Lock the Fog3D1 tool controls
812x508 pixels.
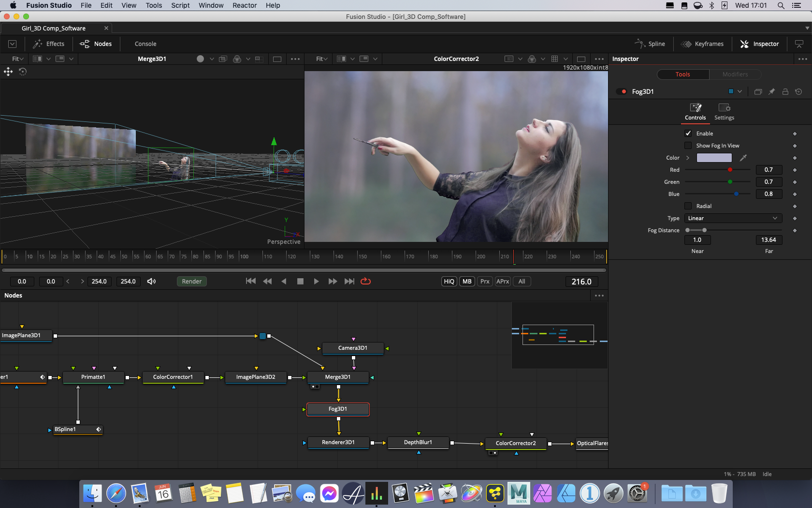785,91
